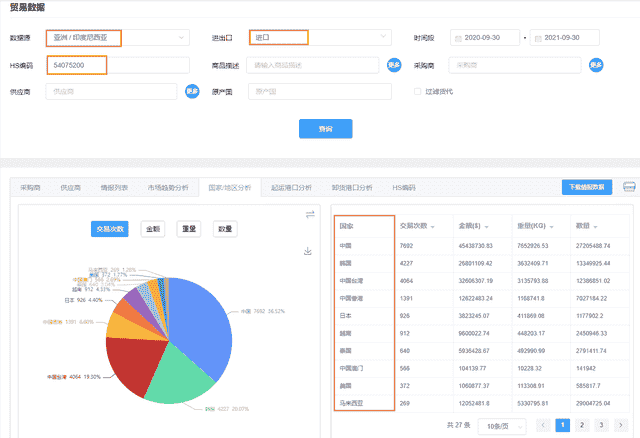Screen dimensions: 640x438
Task: Focus the 供应商 supplier input field
Action: [111, 91]
